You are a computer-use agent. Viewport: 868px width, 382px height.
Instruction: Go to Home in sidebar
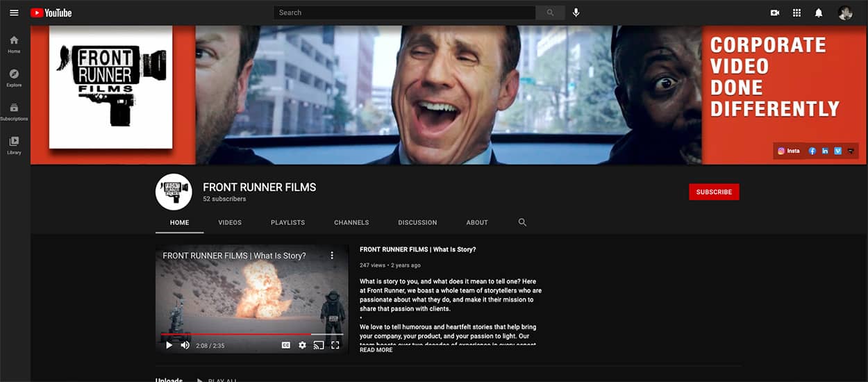[x=14, y=44]
